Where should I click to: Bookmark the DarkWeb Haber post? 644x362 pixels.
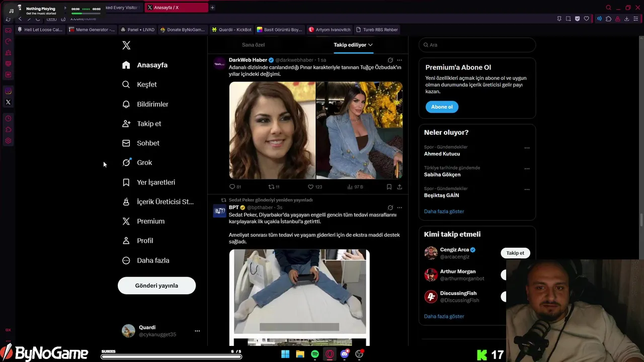(x=389, y=187)
